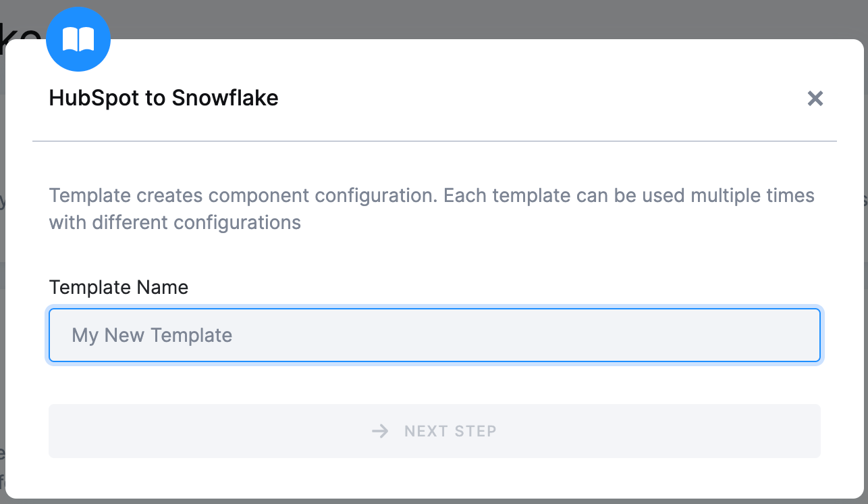The width and height of the screenshot is (868, 504).
Task: Click the placeholder text My New Template
Action: pyautogui.click(x=151, y=335)
